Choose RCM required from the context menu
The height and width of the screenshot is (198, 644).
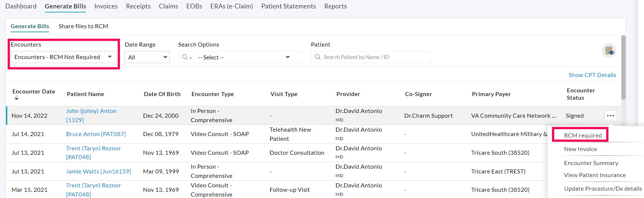583,135
